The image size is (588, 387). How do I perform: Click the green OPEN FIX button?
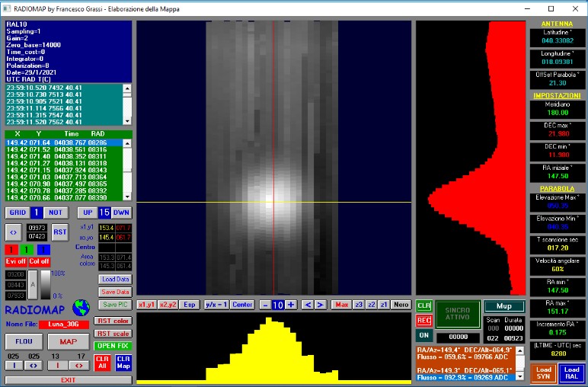(x=113, y=346)
